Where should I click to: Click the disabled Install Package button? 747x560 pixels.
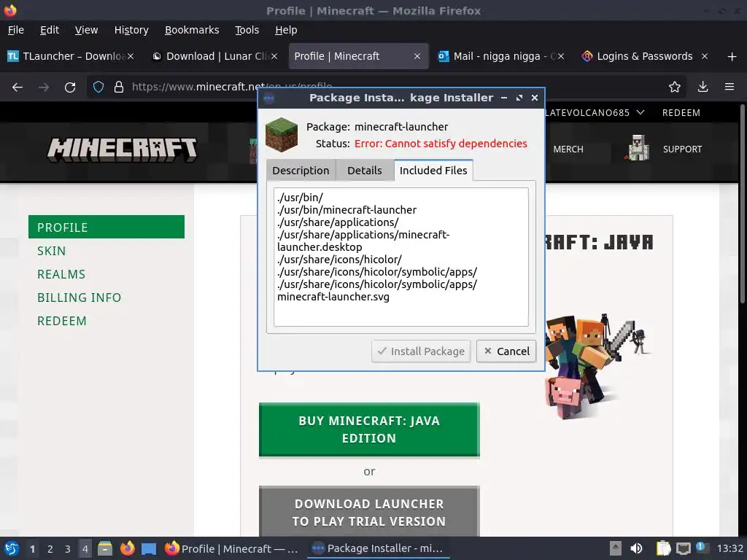tap(421, 351)
